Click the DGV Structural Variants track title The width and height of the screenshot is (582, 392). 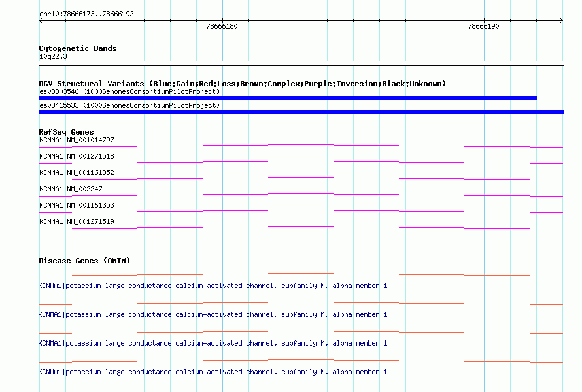pos(243,84)
